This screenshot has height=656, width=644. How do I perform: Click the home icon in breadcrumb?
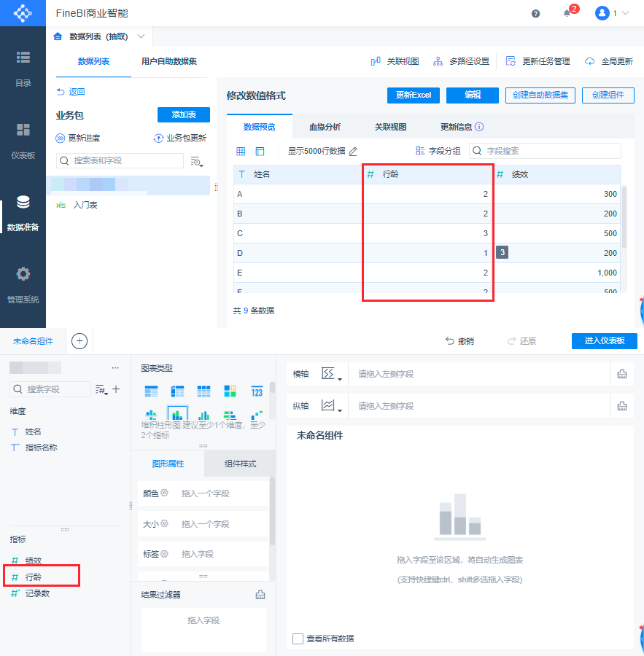[58, 36]
